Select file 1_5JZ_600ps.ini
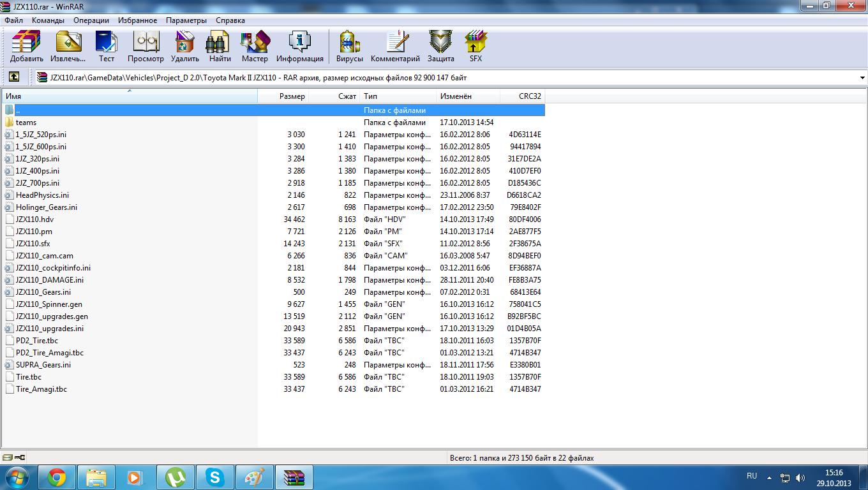868x490 pixels. tap(274, 147)
